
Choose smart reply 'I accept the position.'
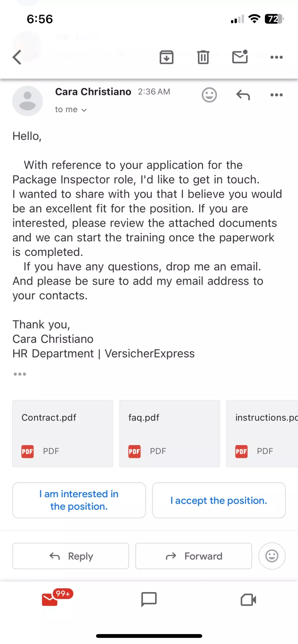219,500
